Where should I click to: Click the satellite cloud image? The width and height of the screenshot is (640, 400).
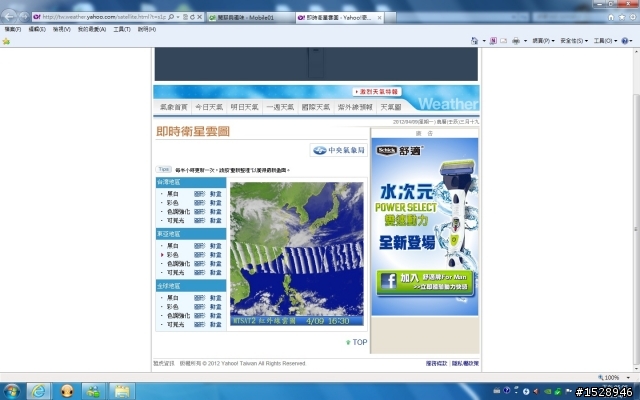coord(297,253)
